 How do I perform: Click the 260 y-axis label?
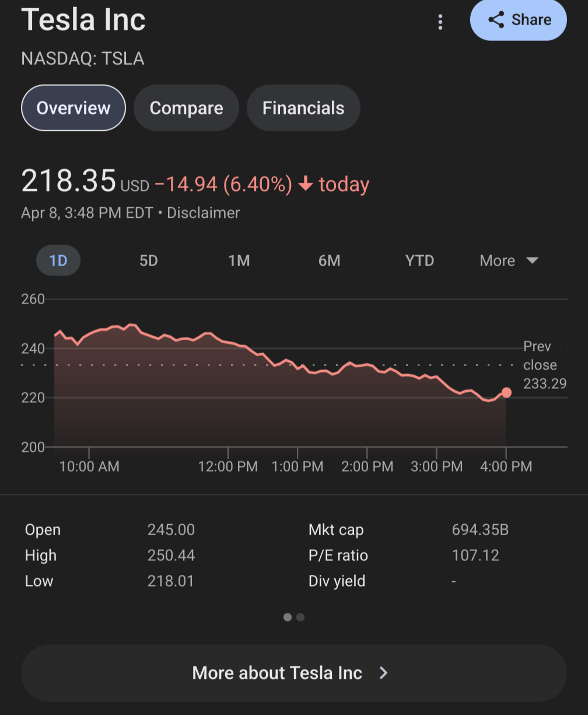coord(33,299)
